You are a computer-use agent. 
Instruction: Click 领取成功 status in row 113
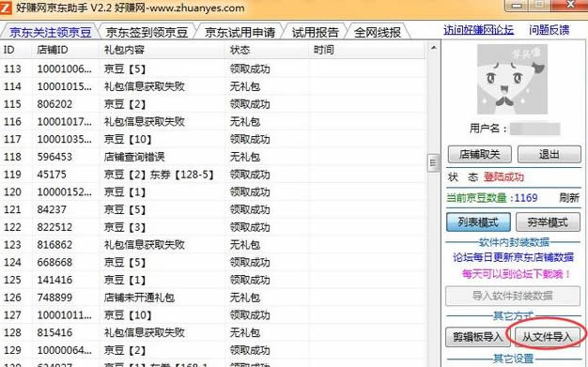(250, 69)
